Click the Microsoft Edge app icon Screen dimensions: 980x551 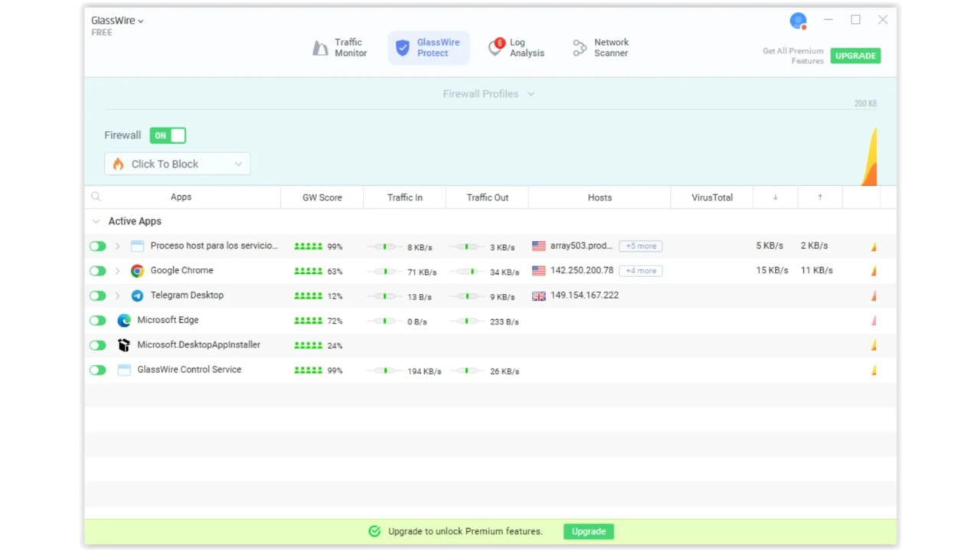(x=124, y=321)
